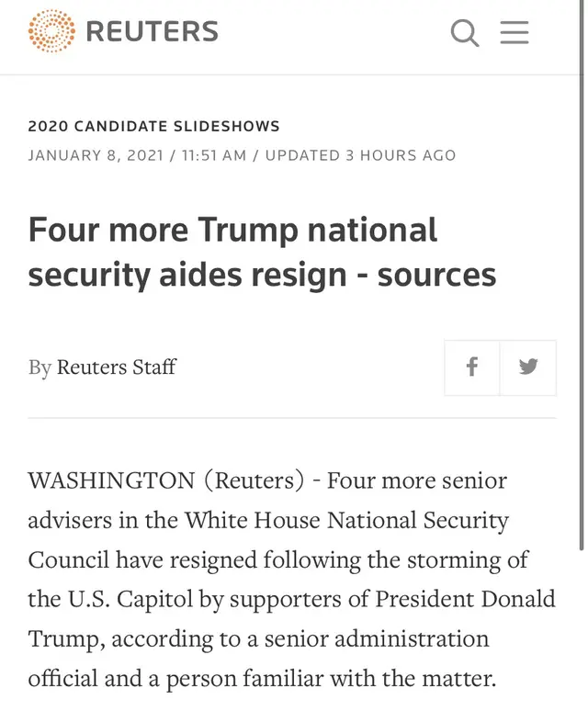Viewport: 588px width, 711px height.
Task: Click the orange dotted Reuters logo
Action: pyautogui.click(x=51, y=31)
